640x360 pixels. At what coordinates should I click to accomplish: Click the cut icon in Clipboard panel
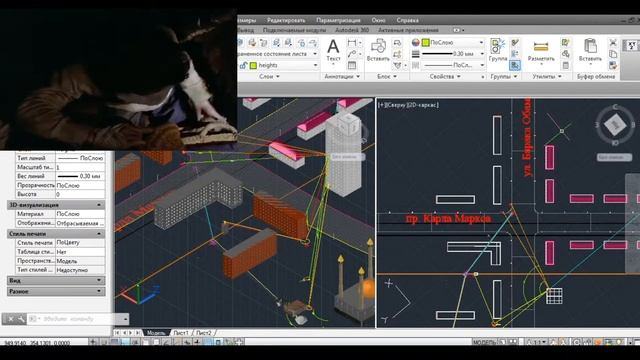coord(613,42)
